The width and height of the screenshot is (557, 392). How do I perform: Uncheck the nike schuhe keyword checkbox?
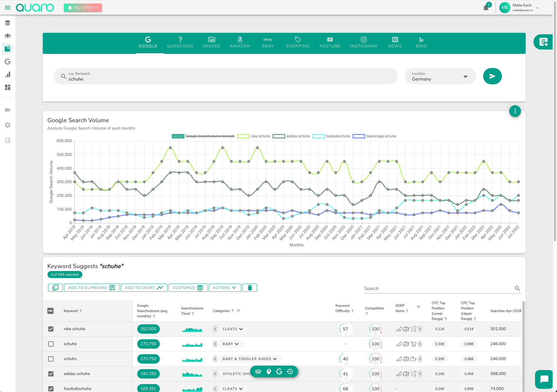click(x=51, y=329)
